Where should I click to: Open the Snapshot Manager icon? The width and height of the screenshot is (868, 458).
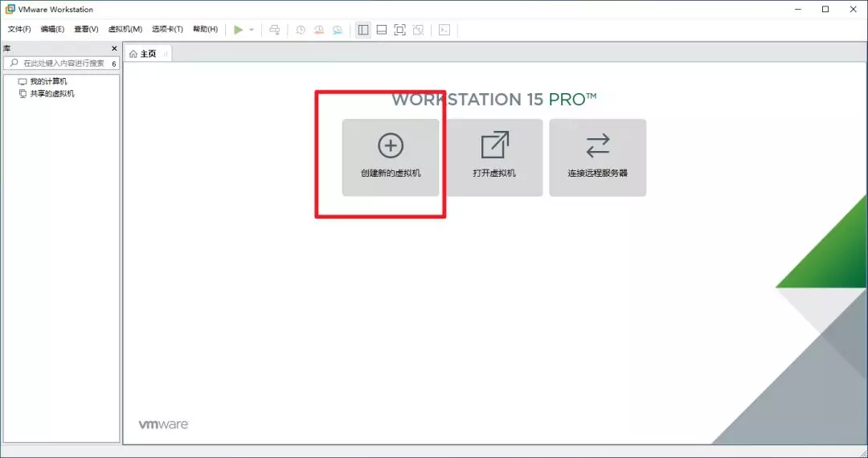coord(338,30)
